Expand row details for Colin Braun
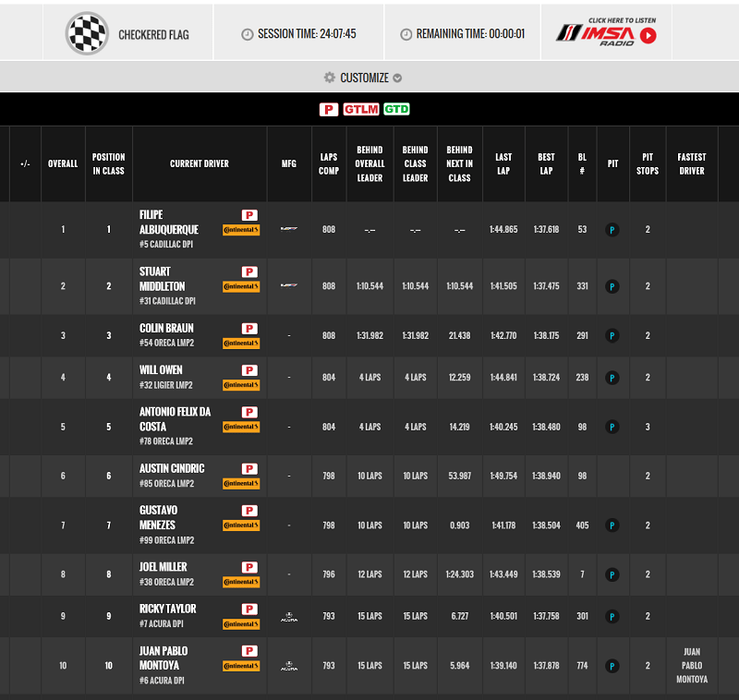739x700 pixels. (24, 336)
